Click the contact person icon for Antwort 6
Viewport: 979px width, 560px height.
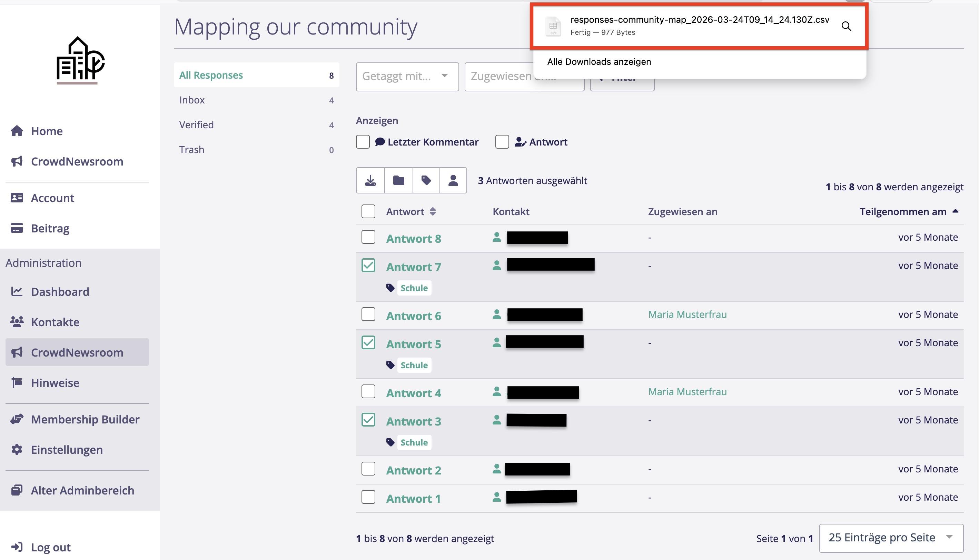(497, 314)
